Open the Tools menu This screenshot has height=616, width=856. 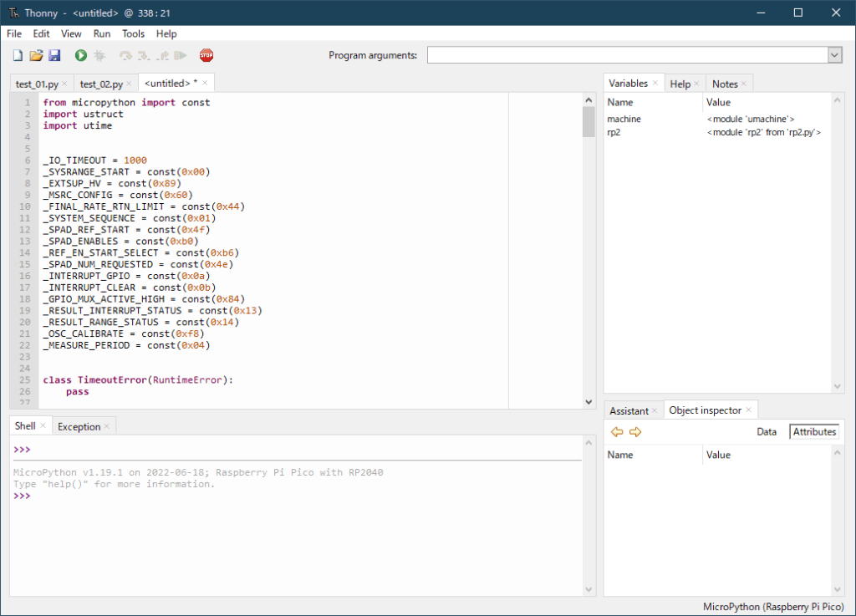point(133,33)
